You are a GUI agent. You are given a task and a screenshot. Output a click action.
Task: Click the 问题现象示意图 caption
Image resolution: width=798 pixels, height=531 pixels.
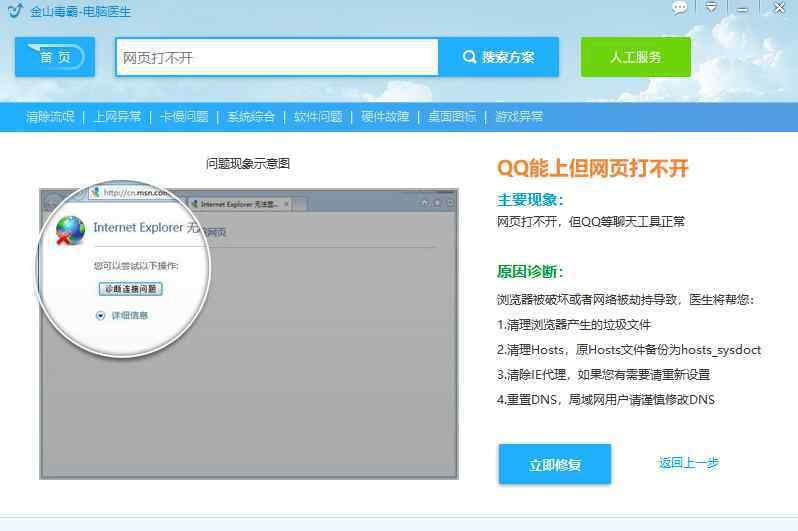(248, 163)
